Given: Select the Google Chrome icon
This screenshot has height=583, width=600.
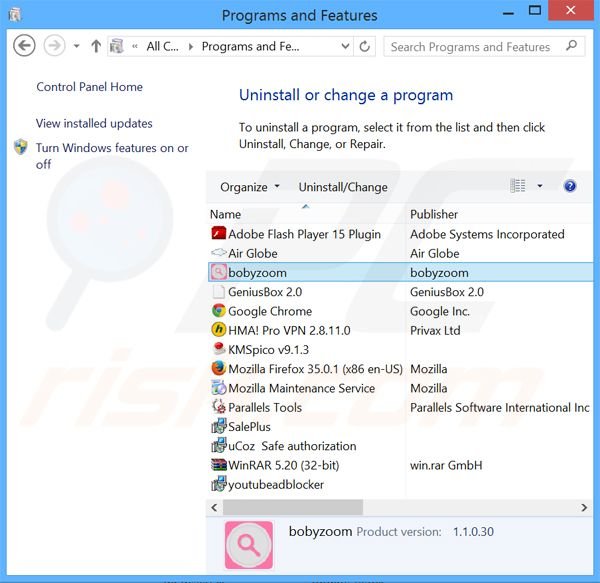Looking at the screenshot, I should tap(218, 311).
